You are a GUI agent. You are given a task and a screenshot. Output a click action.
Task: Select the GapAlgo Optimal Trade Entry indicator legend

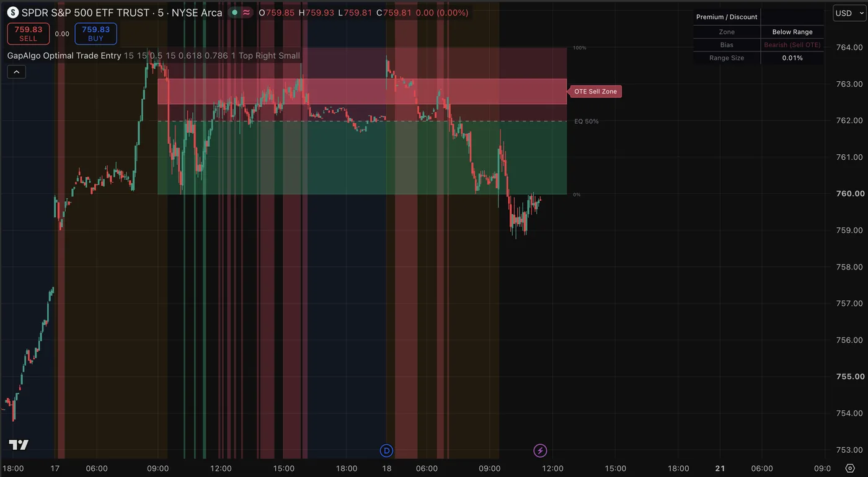[64, 56]
